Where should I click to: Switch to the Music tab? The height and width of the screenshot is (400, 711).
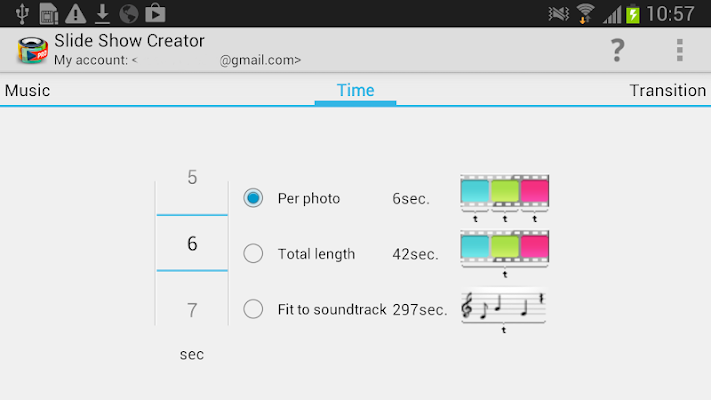[x=27, y=90]
